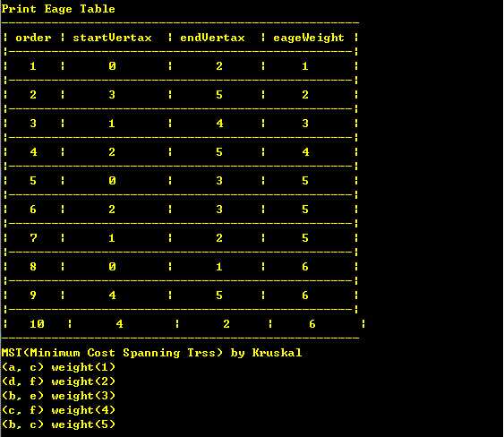Pick eageWeight value 6 in order row 9

pos(305,296)
